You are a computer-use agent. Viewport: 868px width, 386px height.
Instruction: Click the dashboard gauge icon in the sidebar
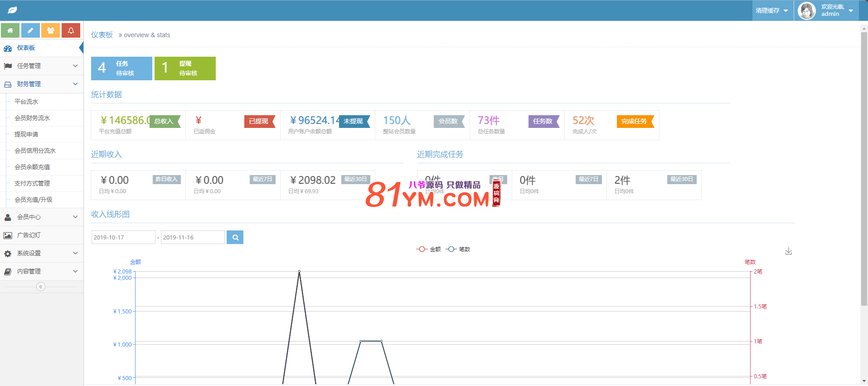(x=8, y=48)
